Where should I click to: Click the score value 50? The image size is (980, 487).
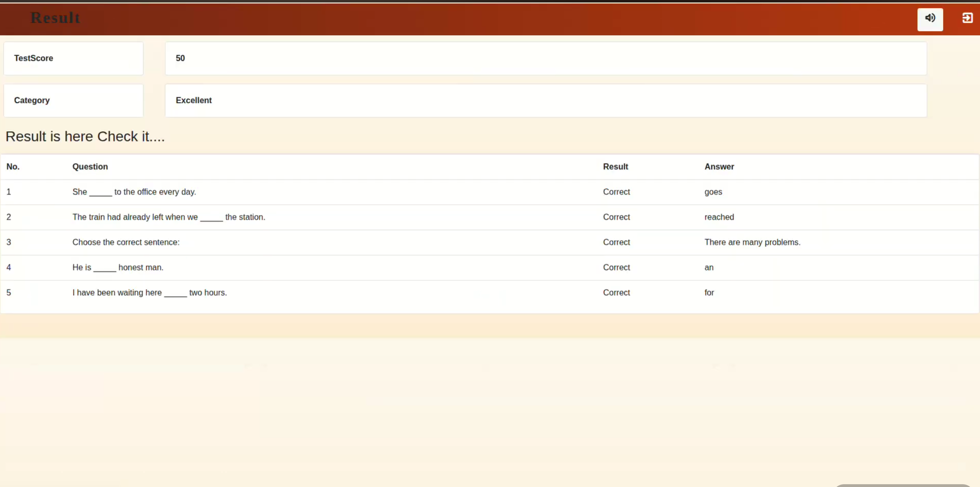click(180, 58)
